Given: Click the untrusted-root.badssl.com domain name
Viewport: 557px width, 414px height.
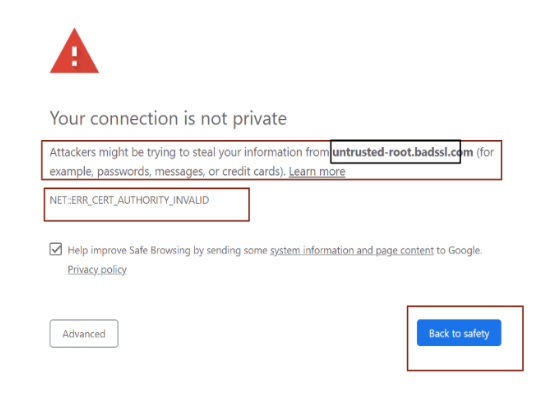Looking at the screenshot, I should [403, 152].
